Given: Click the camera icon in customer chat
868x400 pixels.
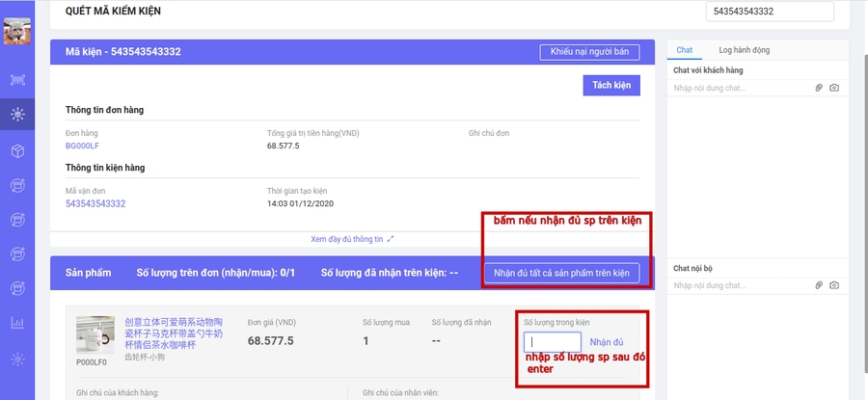Looking at the screenshot, I should (x=834, y=88).
